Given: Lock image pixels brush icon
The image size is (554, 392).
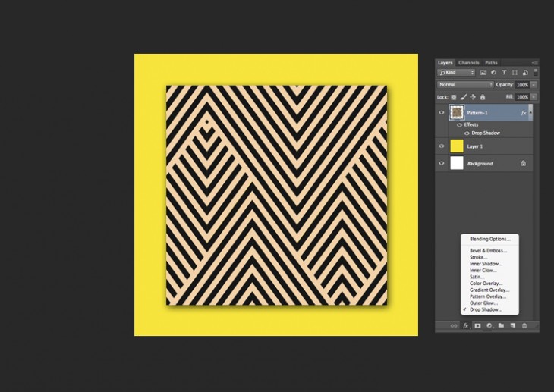Looking at the screenshot, I should 463,97.
